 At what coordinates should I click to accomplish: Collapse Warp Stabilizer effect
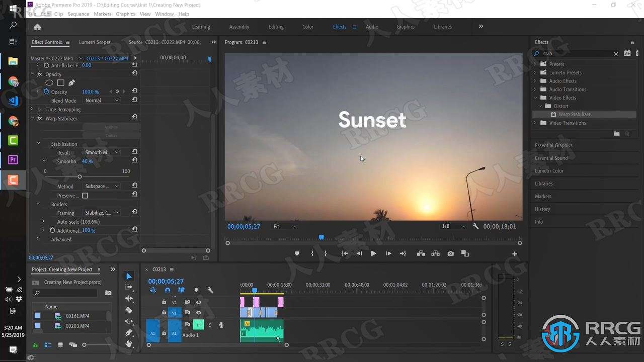pyautogui.click(x=32, y=118)
